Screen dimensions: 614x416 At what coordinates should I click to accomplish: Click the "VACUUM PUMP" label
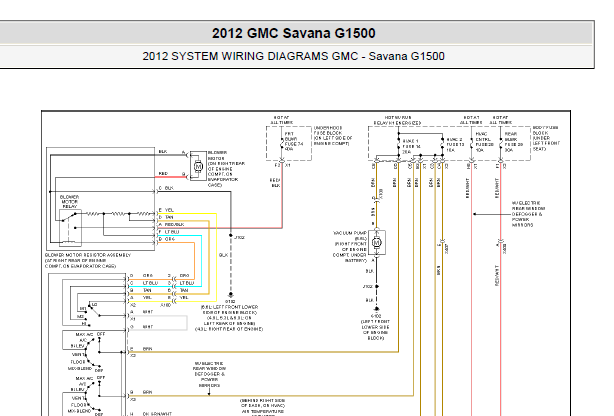(350, 233)
